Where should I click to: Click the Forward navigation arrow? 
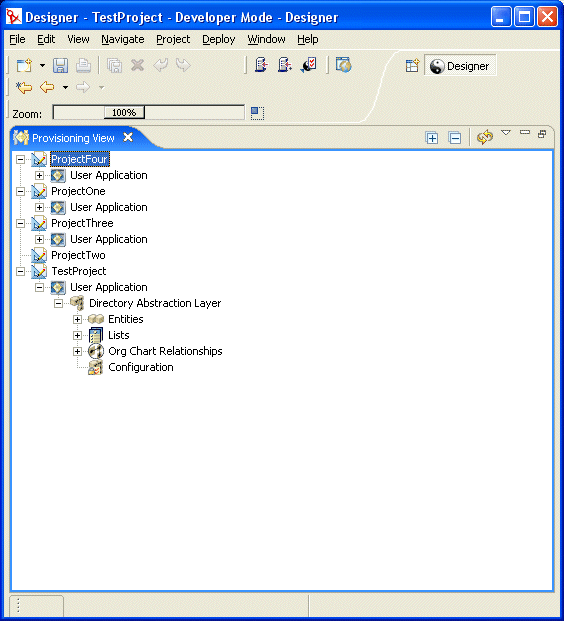tap(82, 87)
